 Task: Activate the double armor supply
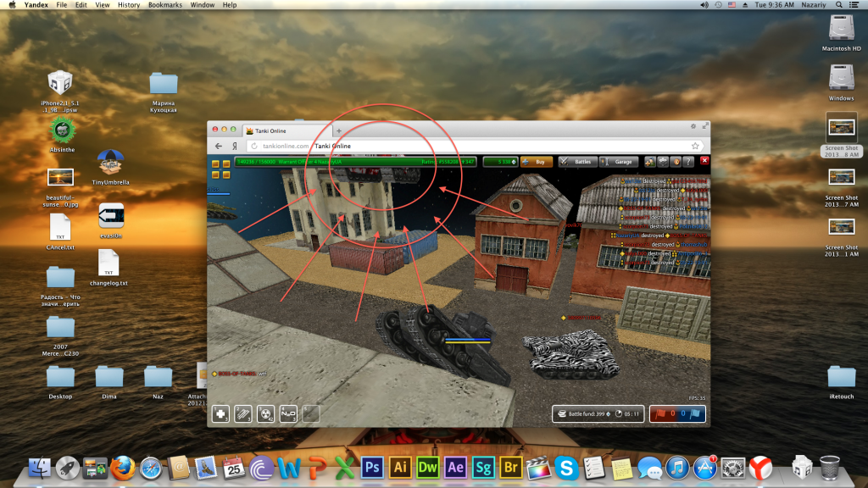tap(243, 413)
